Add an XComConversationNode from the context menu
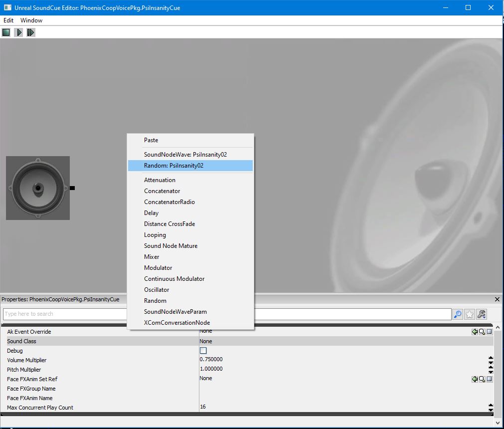Image resolution: width=504 pixels, height=429 pixels. (x=190, y=323)
